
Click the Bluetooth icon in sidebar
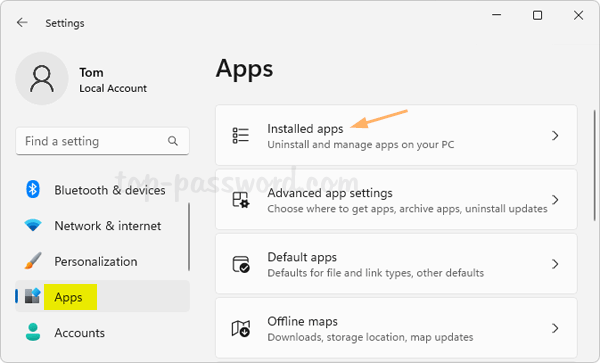pos(33,189)
